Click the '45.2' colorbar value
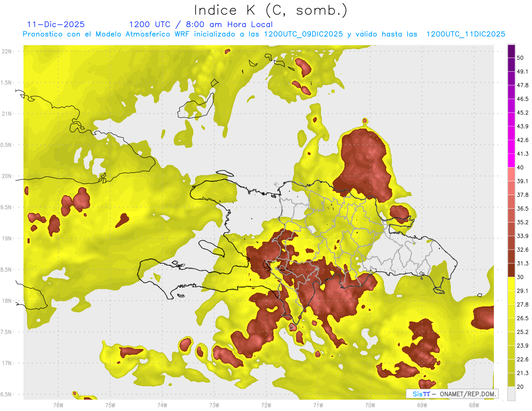532x411 pixels. 523,113
